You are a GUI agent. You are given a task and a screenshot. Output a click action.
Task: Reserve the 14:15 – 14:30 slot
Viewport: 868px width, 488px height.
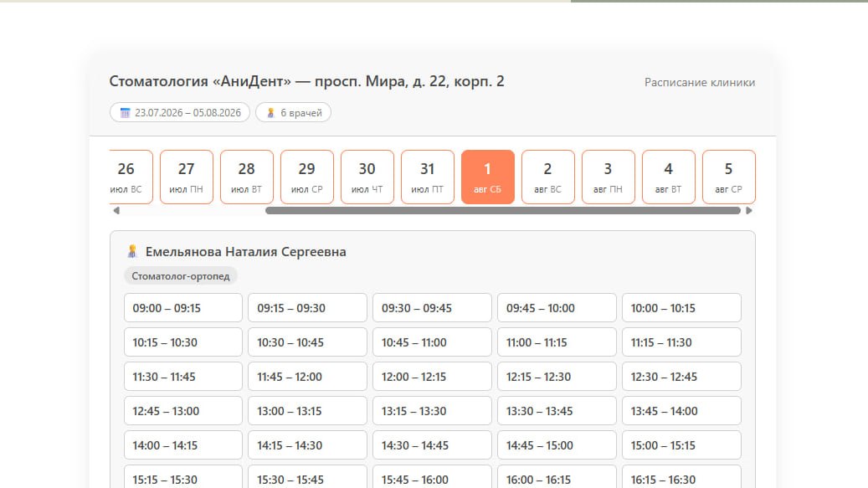(308, 444)
